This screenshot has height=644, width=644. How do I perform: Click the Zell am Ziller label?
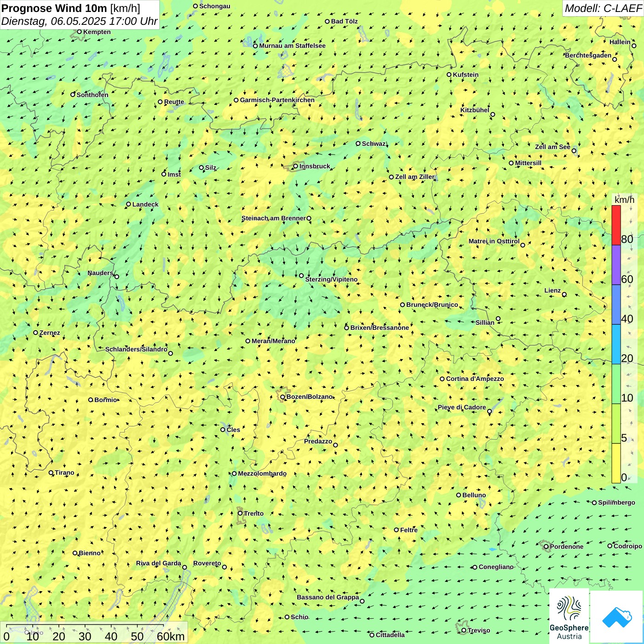tap(415, 177)
